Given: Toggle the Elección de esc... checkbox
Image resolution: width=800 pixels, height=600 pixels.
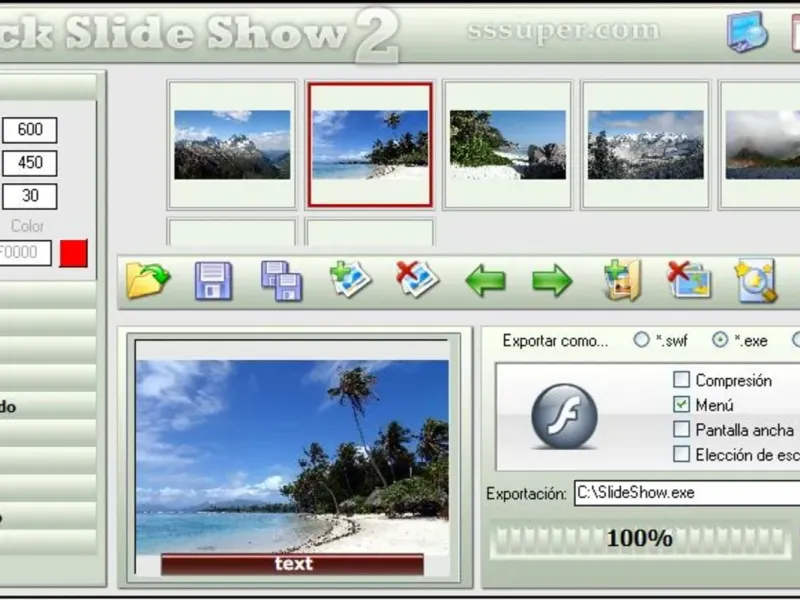Looking at the screenshot, I should (x=681, y=454).
